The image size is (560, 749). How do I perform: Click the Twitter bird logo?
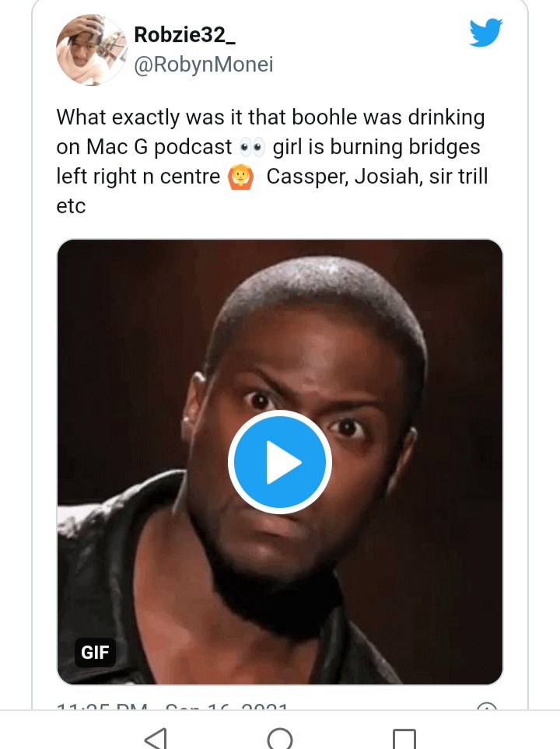click(485, 33)
